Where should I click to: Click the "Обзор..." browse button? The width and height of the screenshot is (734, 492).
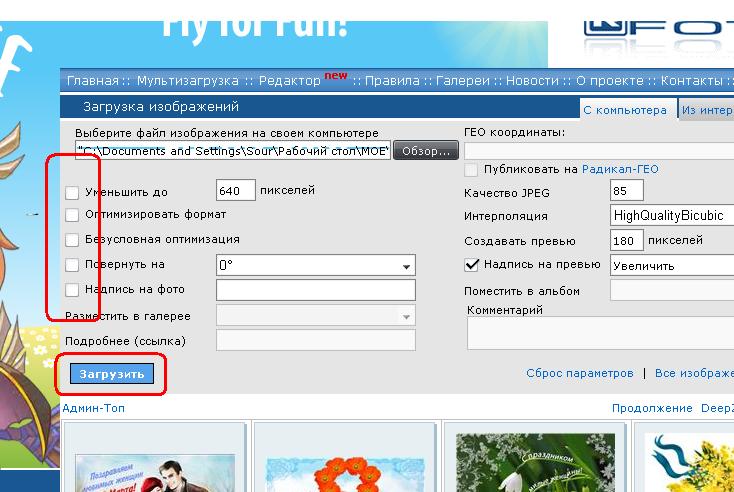tap(426, 151)
